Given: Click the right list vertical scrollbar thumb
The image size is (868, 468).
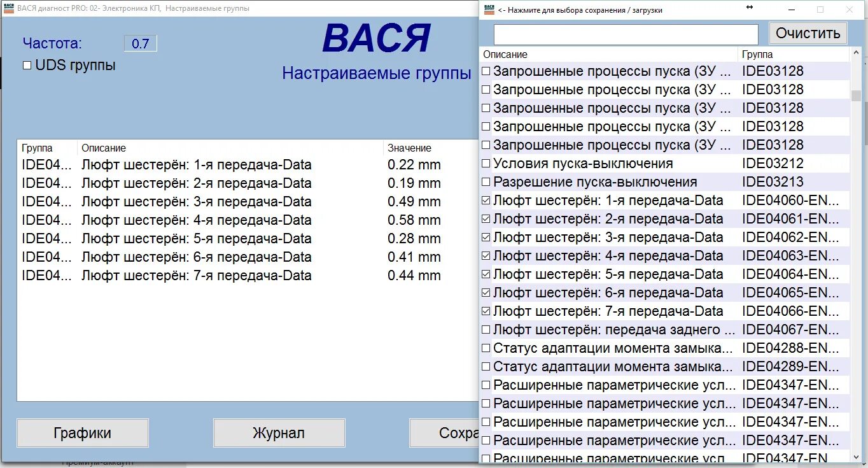Looking at the screenshot, I should (x=856, y=96).
